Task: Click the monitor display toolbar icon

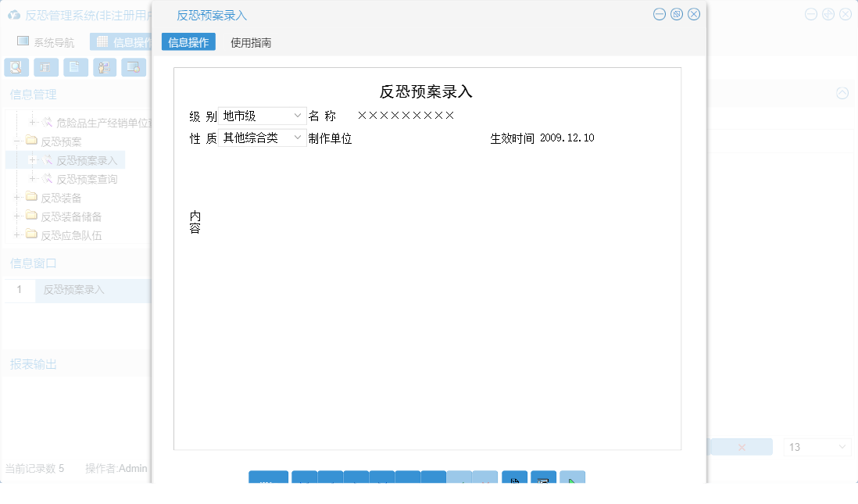Action: point(134,67)
